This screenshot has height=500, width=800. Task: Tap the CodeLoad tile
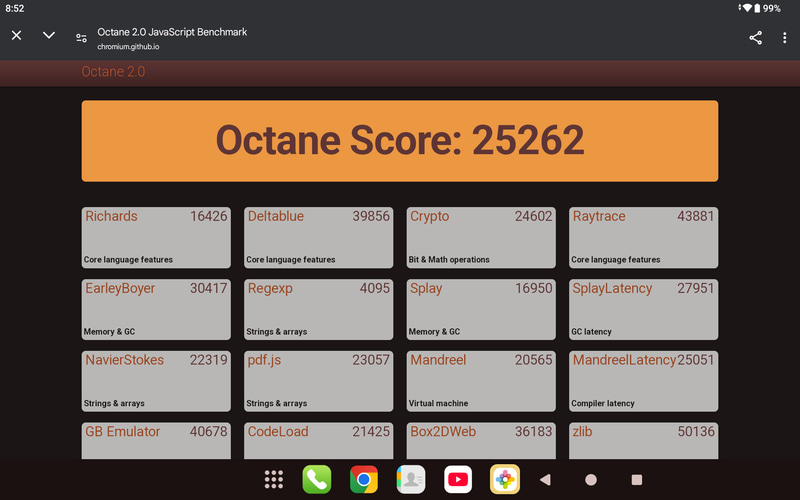click(318, 441)
